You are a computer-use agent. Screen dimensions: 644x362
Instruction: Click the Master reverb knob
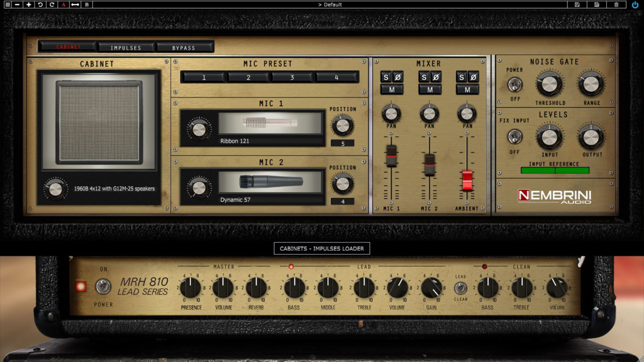pos(257,288)
